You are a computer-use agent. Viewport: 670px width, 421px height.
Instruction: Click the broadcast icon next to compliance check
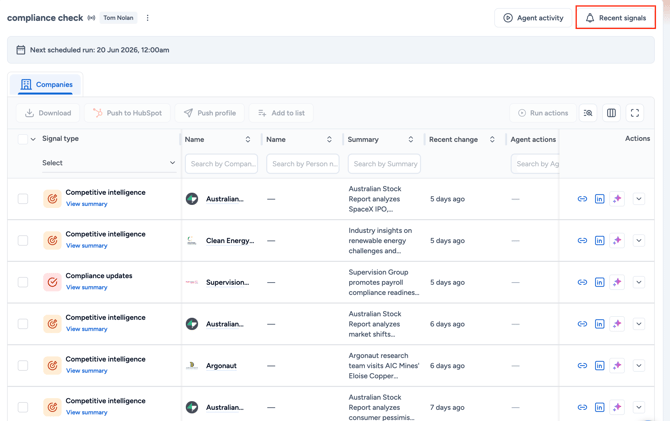pyautogui.click(x=91, y=18)
